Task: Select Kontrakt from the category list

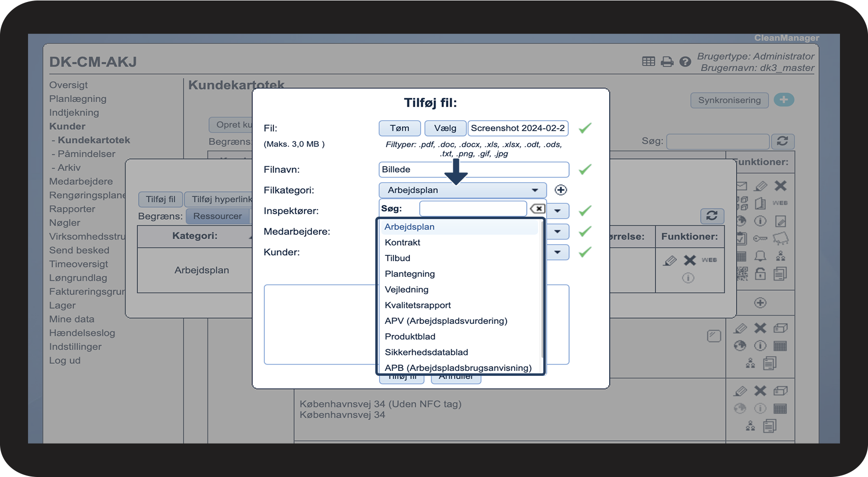Action: [x=402, y=242]
